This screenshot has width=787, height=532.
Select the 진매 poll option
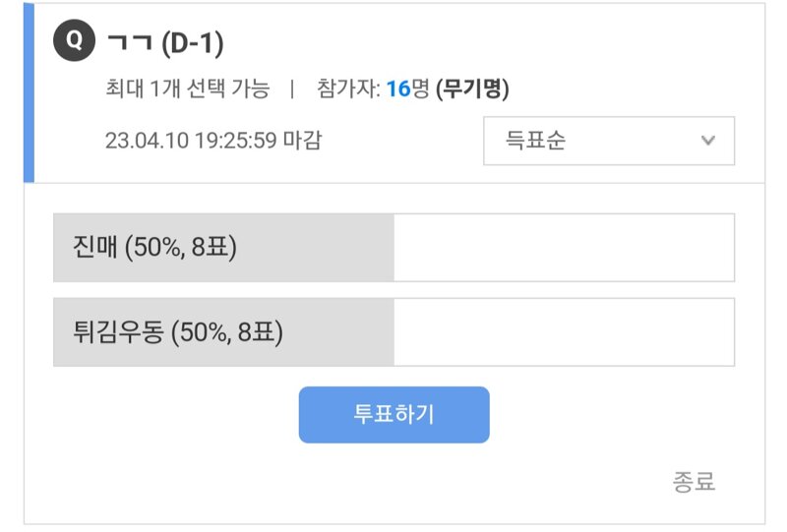pyautogui.click(x=394, y=248)
